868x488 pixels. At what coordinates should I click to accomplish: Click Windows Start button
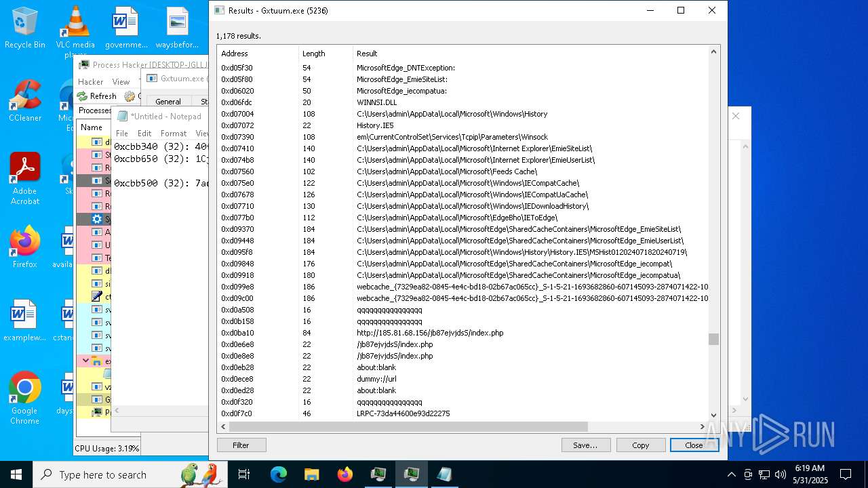16,474
